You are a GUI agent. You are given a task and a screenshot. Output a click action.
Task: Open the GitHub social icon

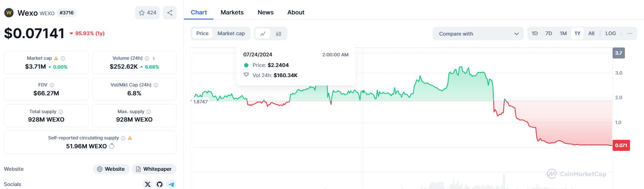coord(159,184)
